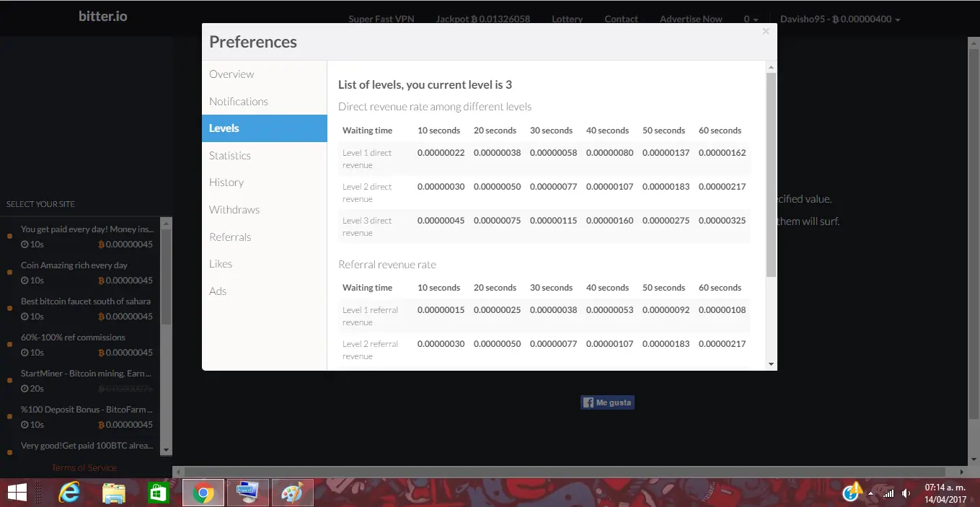Click the 'SELECT YOUR SITE' header
Viewport: 980px width, 507px height.
tap(40, 204)
